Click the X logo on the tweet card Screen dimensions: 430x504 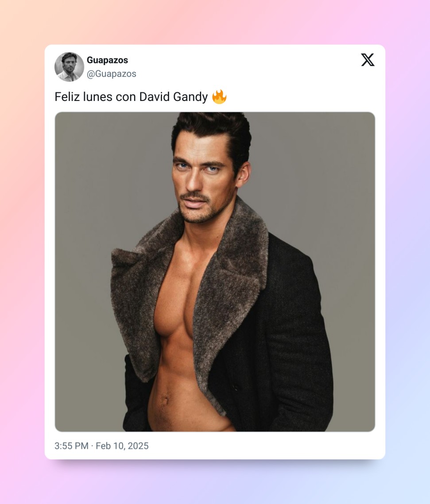pos(368,60)
